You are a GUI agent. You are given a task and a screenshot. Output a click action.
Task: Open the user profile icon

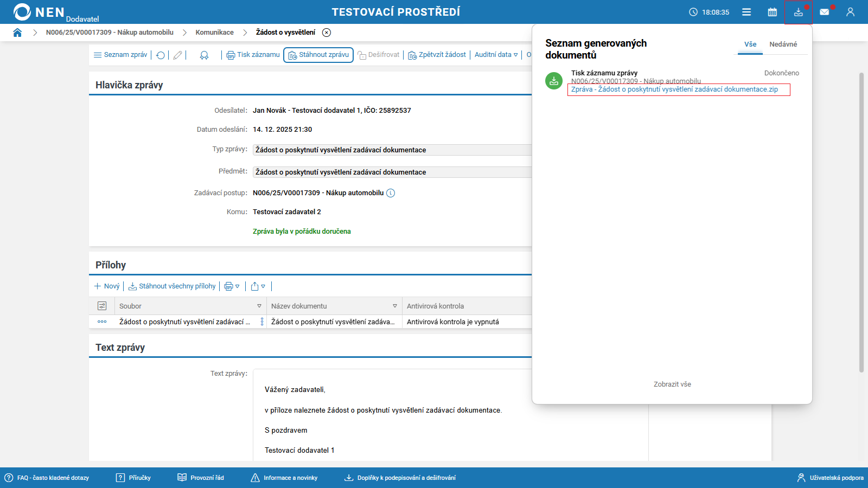click(850, 12)
